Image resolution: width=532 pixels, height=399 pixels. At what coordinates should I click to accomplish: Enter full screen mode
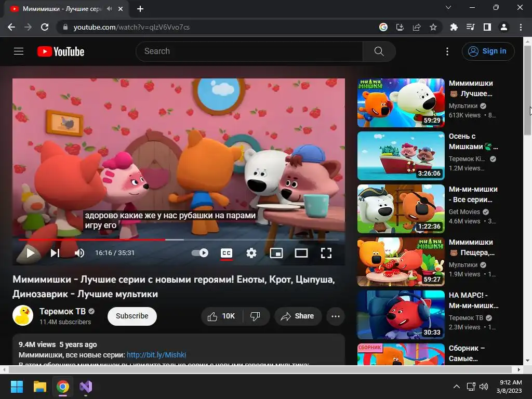[326, 253]
